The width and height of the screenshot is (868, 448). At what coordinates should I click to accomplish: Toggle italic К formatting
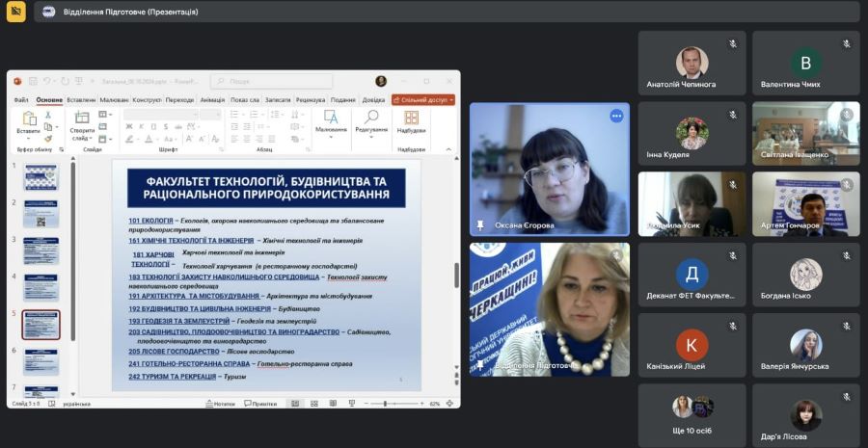pyautogui.click(x=141, y=126)
